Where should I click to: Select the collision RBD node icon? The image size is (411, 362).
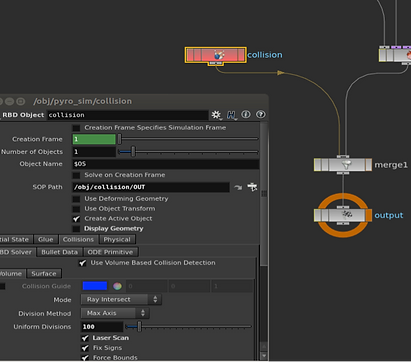pyautogui.click(x=219, y=55)
